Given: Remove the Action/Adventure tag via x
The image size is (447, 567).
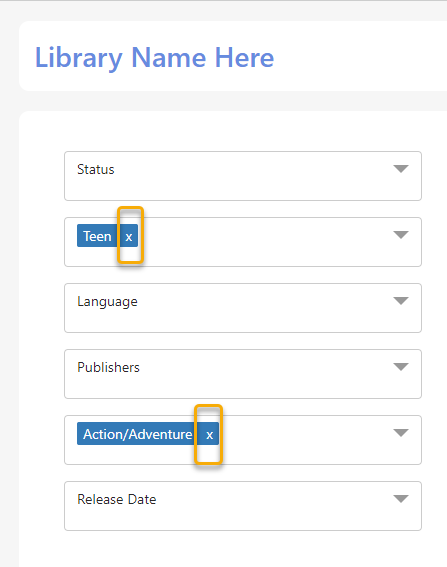Looking at the screenshot, I should click(x=209, y=434).
